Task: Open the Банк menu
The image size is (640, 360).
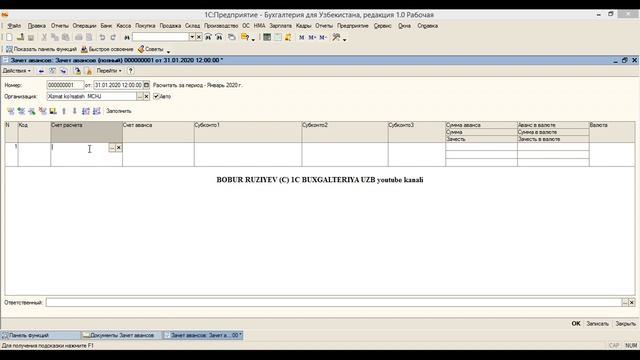Action: [x=106, y=26]
